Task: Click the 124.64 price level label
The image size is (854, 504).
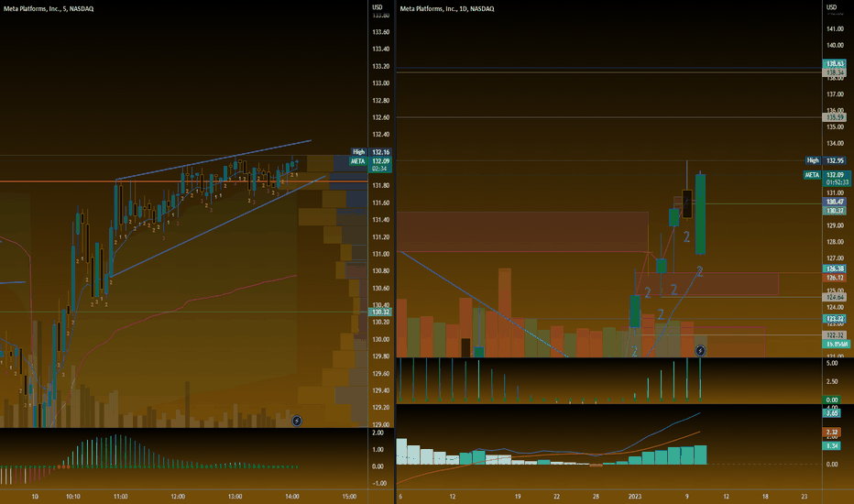Action: [x=835, y=298]
